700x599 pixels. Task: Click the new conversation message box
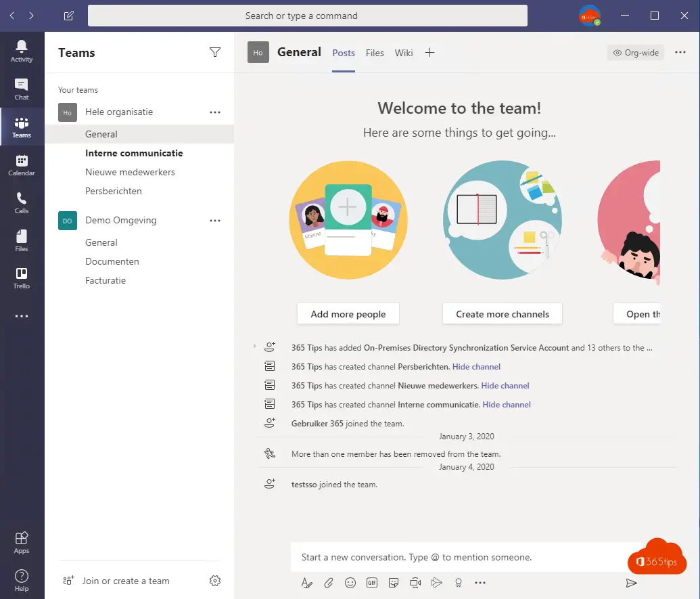[x=467, y=557]
